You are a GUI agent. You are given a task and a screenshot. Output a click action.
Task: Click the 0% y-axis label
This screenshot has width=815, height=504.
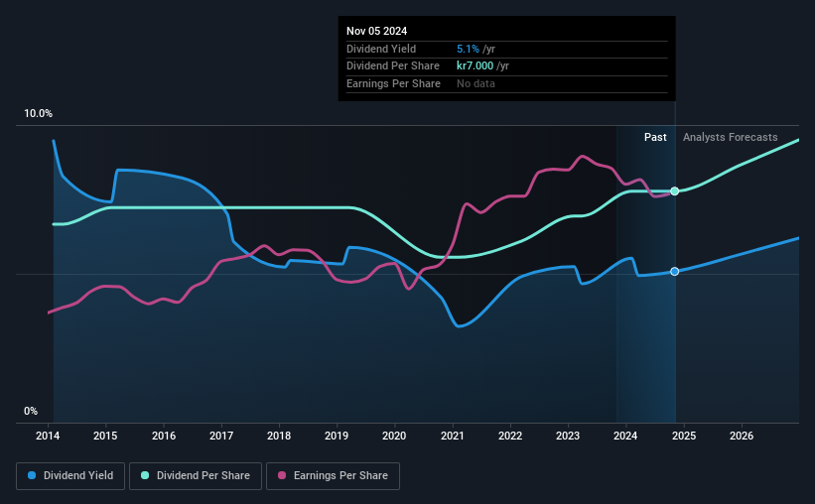31,411
